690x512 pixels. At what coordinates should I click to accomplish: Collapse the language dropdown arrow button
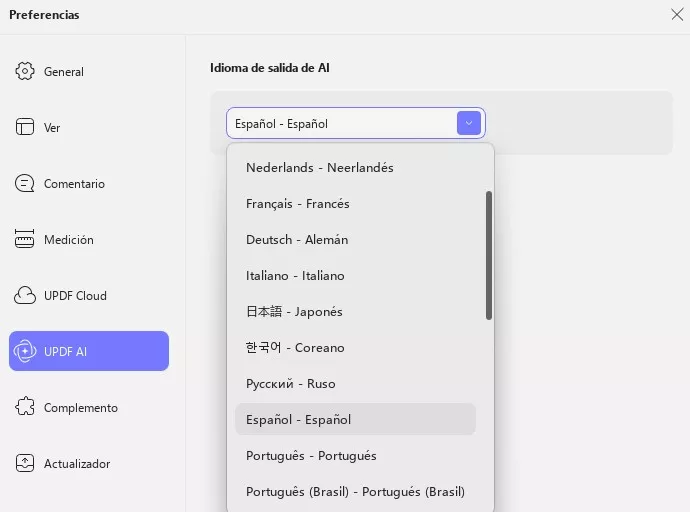click(x=469, y=123)
